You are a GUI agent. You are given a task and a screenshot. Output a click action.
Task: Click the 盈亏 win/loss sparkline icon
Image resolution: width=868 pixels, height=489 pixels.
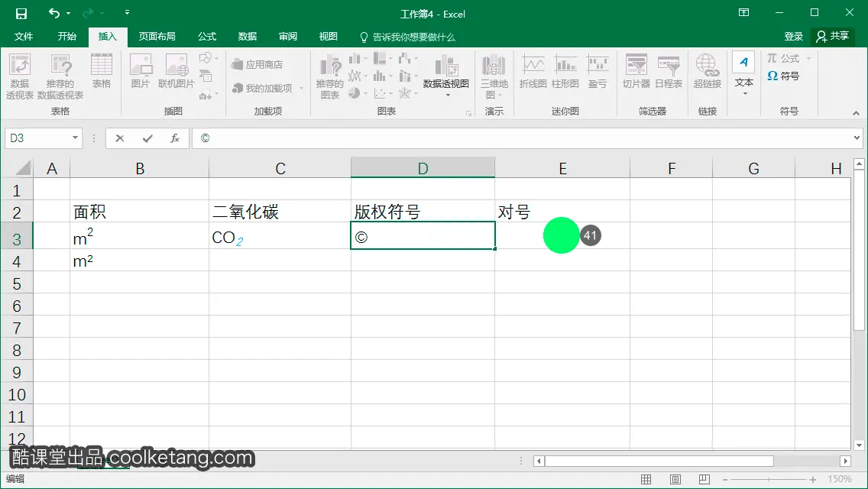598,71
